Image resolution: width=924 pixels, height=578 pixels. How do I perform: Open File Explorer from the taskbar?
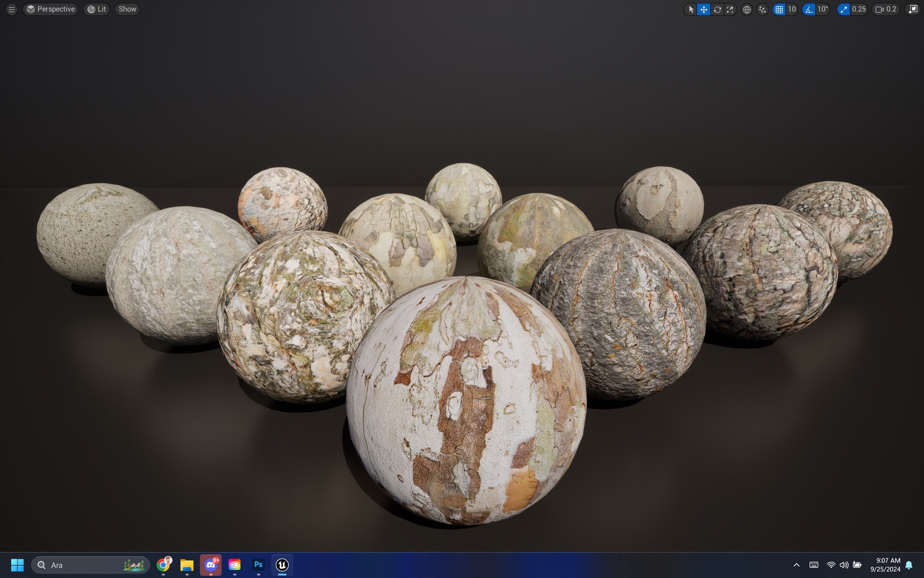tap(187, 565)
